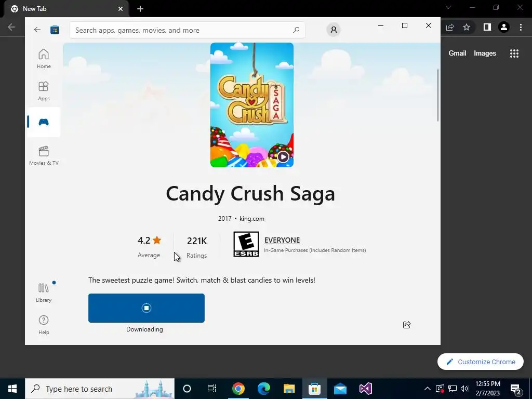Close the New Tab in Chrome
The width and height of the screenshot is (532, 399).
coord(121,9)
